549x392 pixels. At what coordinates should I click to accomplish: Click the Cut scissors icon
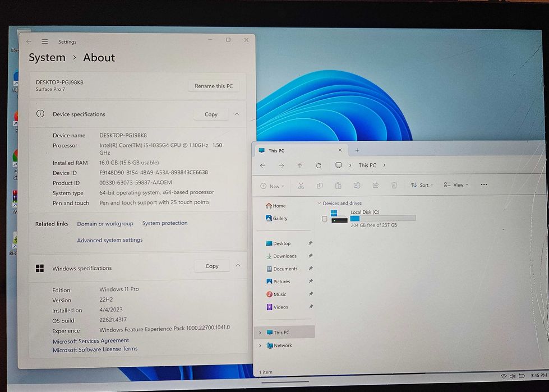pos(301,186)
